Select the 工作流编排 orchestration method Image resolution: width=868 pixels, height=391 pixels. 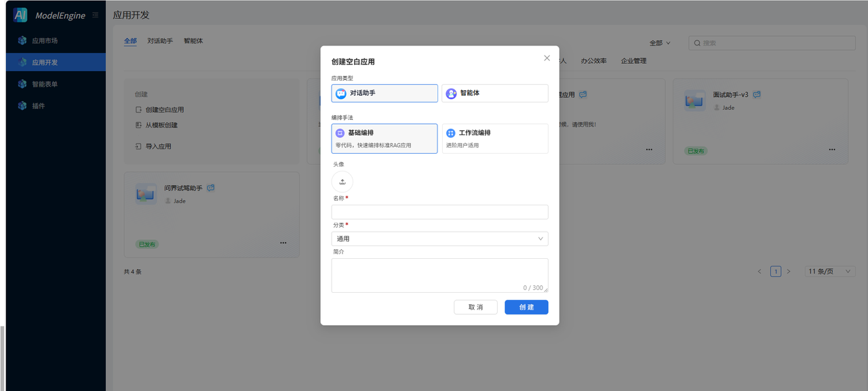[x=495, y=138]
